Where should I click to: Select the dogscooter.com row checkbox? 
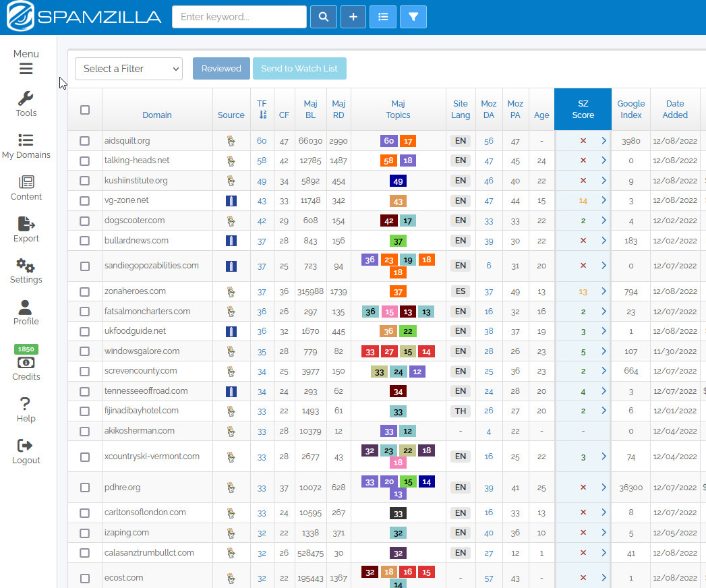tap(85, 220)
